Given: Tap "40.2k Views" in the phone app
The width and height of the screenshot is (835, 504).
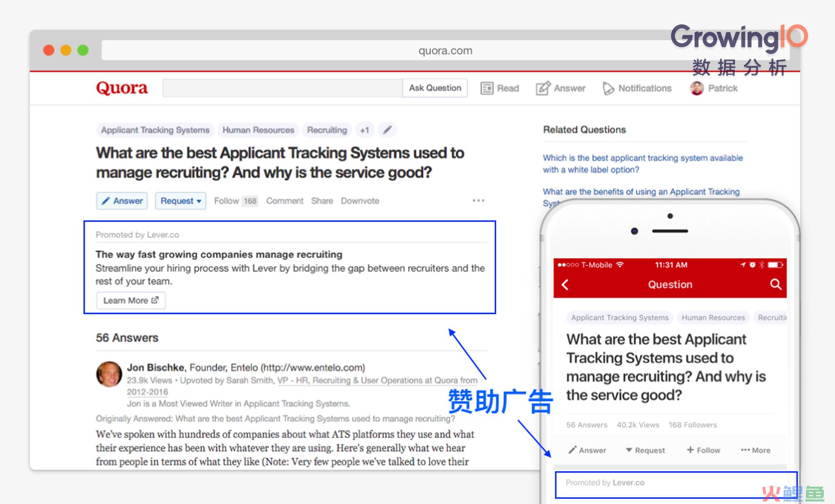Looking at the screenshot, I should click(638, 424).
